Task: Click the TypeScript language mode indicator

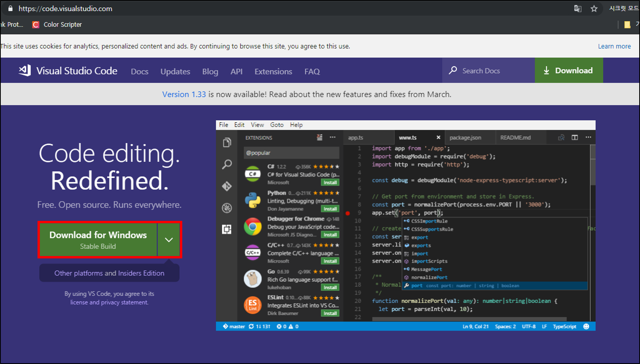Action: [565, 326]
